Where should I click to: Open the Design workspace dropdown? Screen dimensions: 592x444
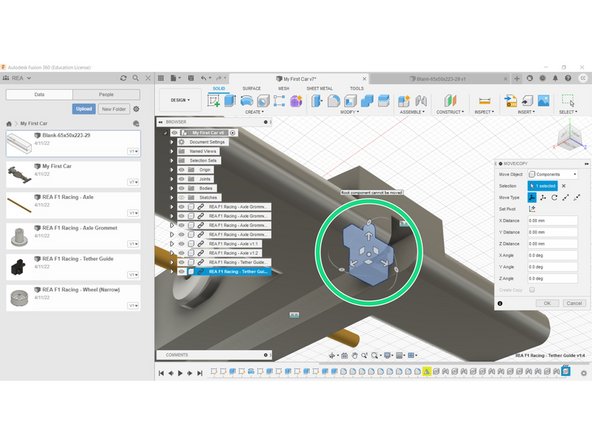[x=180, y=100]
